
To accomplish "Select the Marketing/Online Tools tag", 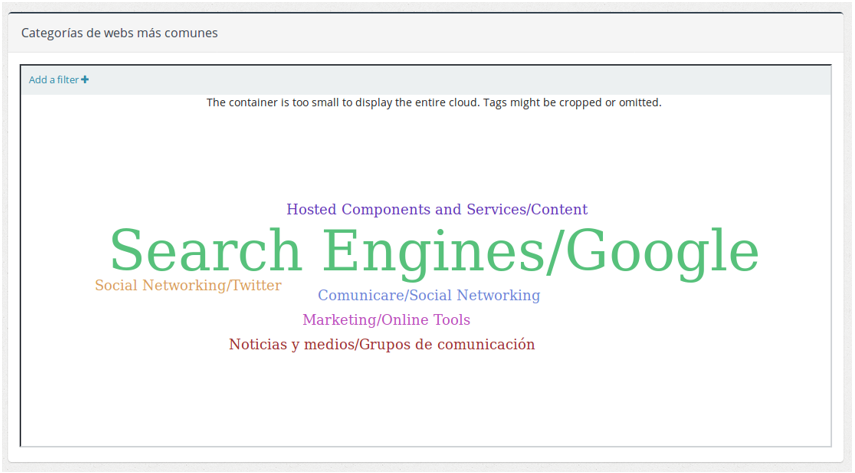I will 386,320.
